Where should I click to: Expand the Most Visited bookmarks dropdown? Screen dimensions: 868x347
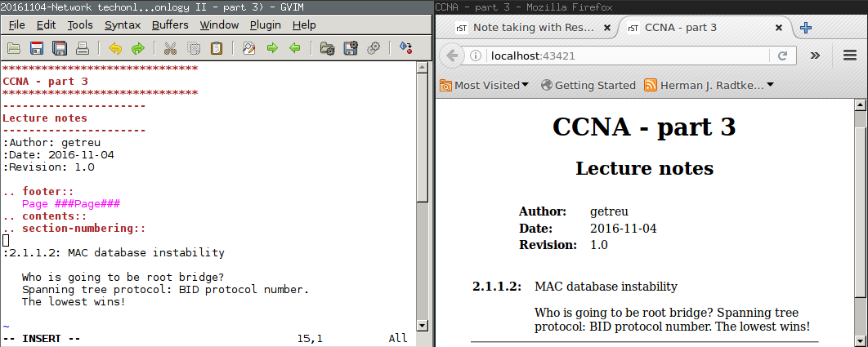(485, 85)
